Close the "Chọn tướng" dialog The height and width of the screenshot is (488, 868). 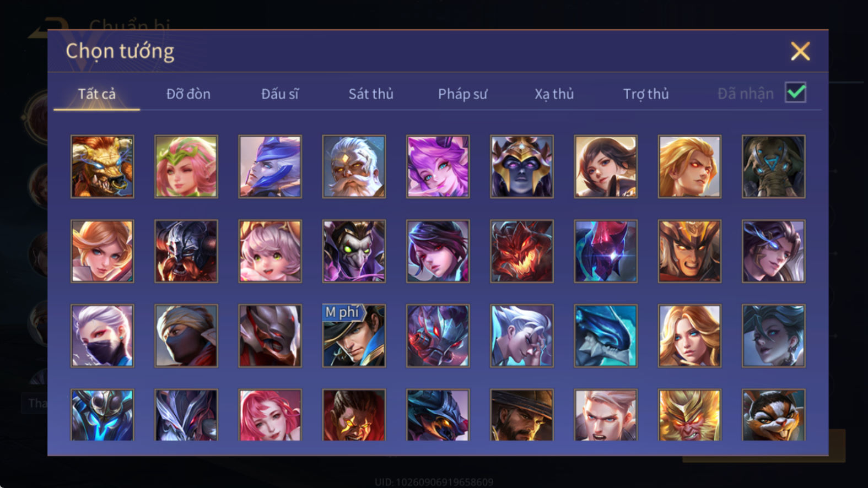tap(800, 51)
